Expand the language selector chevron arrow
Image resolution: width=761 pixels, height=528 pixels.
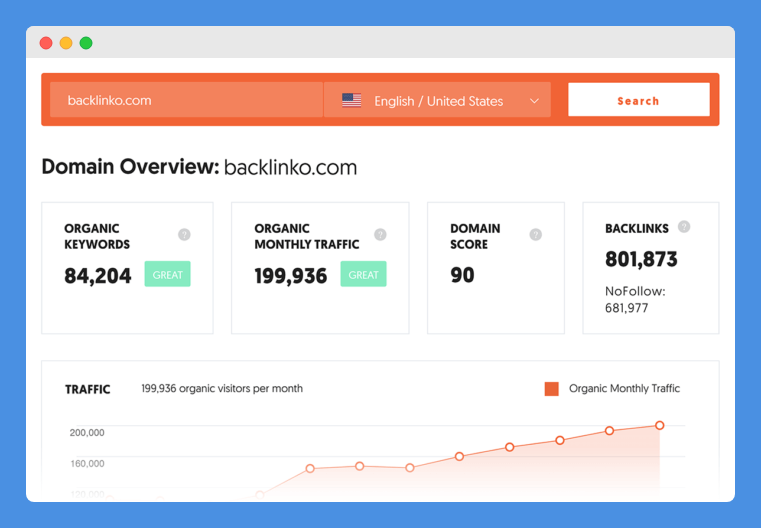[x=534, y=101]
